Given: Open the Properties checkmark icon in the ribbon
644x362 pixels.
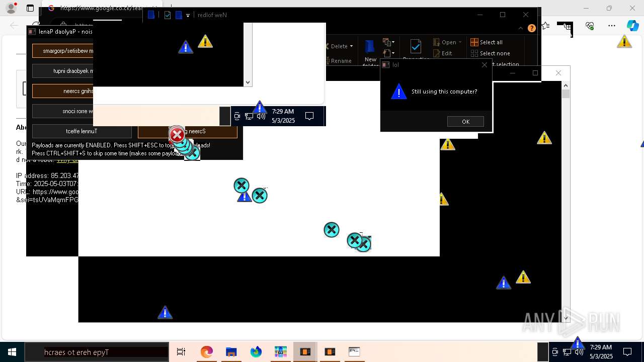Looking at the screenshot, I should (x=416, y=47).
